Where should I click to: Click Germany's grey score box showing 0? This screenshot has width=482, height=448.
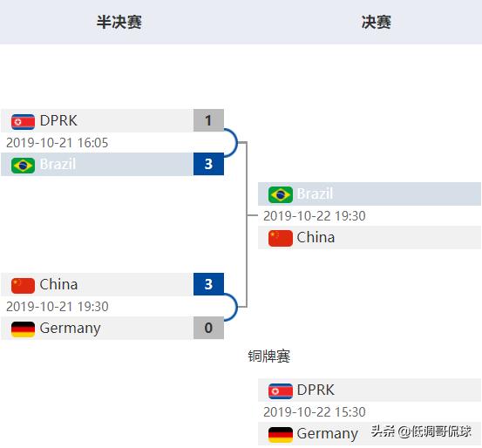coord(208,328)
